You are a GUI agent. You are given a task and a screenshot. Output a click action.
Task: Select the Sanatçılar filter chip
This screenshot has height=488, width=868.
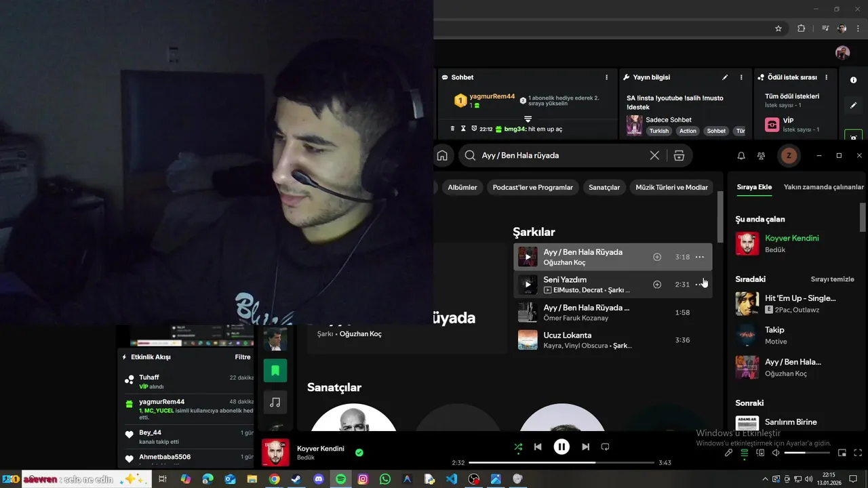pos(604,188)
